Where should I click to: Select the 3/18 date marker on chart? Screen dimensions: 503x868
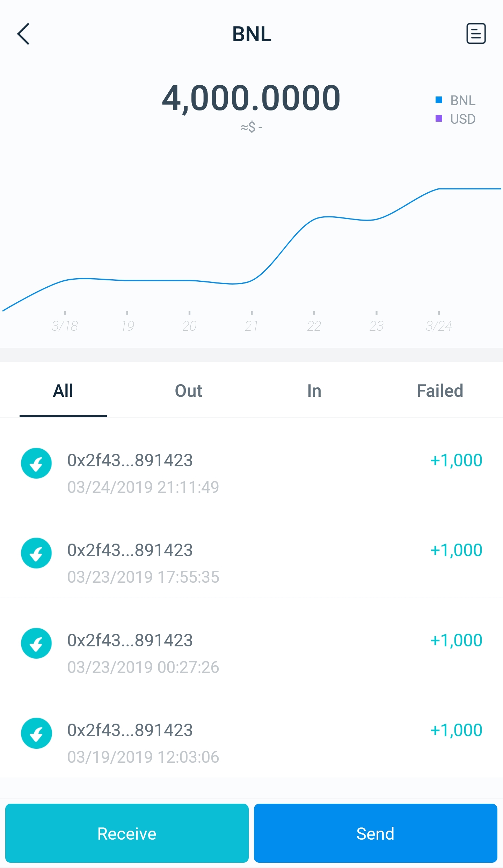[x=65, y=326]
